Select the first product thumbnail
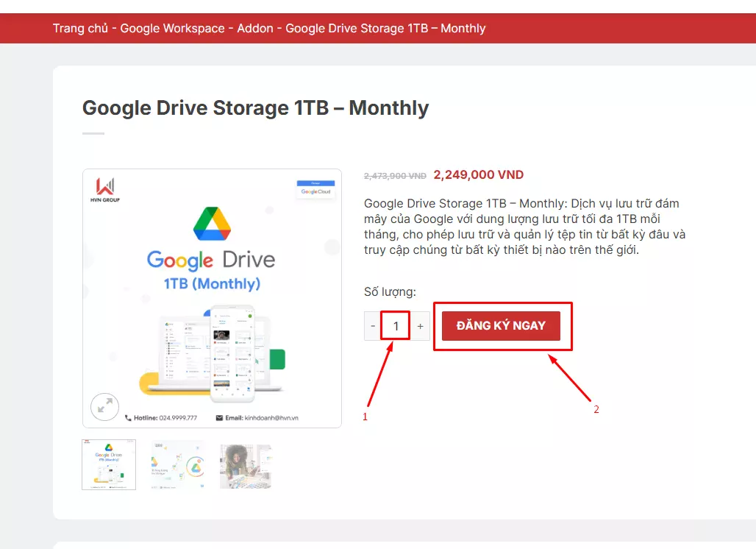 [109, 464]
